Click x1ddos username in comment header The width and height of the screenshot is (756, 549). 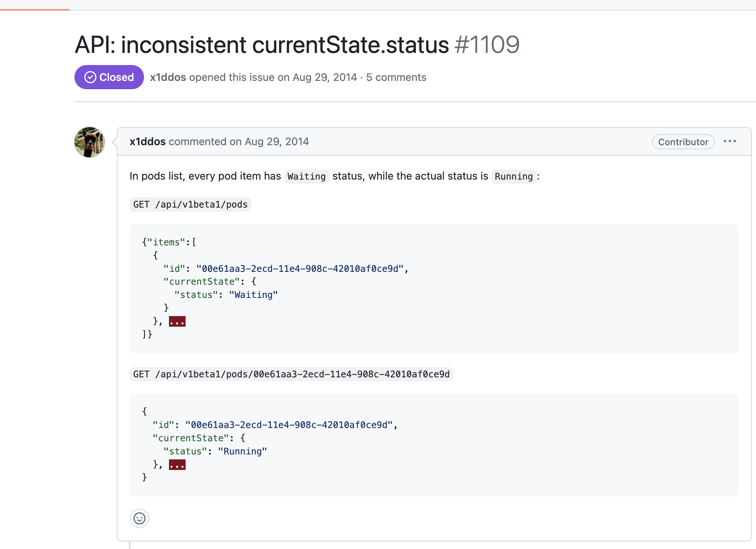(147, 141)
